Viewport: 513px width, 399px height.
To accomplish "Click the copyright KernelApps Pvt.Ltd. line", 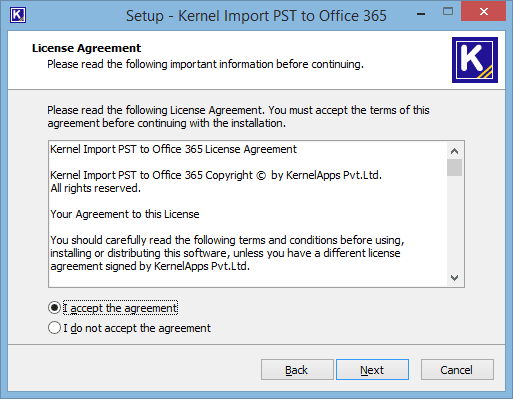I will [x=216, y=175].
